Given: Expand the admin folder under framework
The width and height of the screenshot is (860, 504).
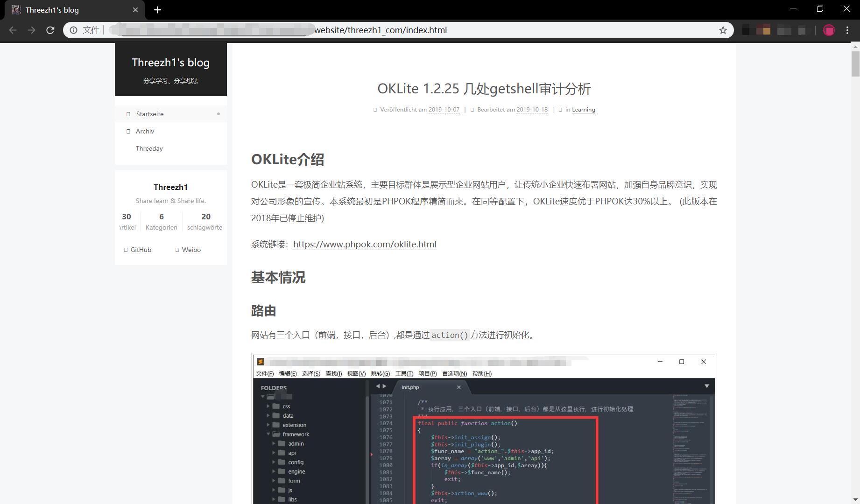Looking at the screenshot, I should coord(274,444).
